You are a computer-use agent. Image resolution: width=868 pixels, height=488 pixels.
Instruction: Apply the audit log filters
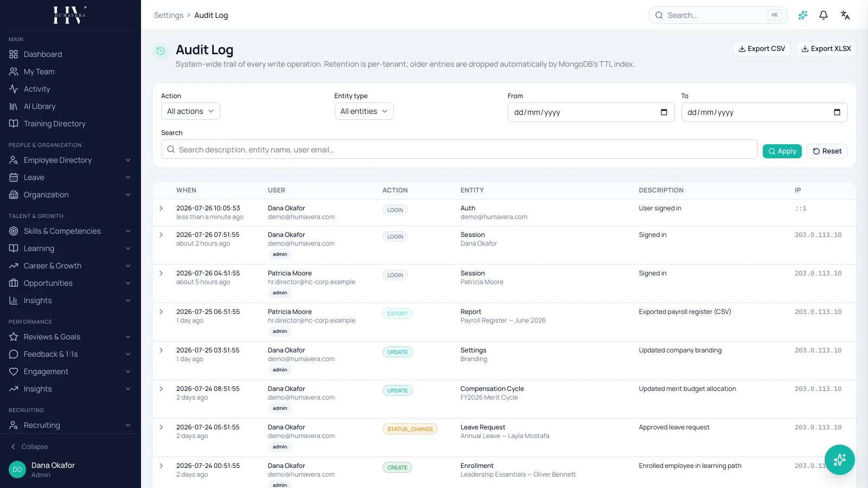pyautogui.click(x=782, y=151)
